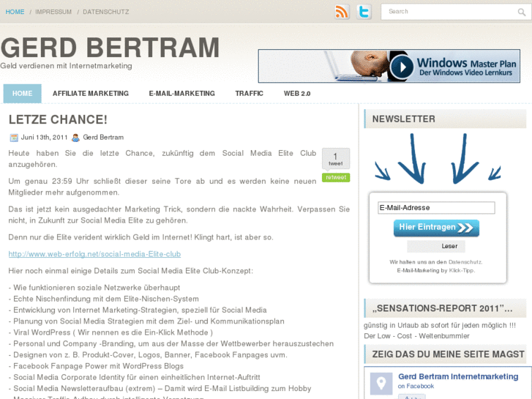Open the TRAFFIC menu item

[250, 94]
